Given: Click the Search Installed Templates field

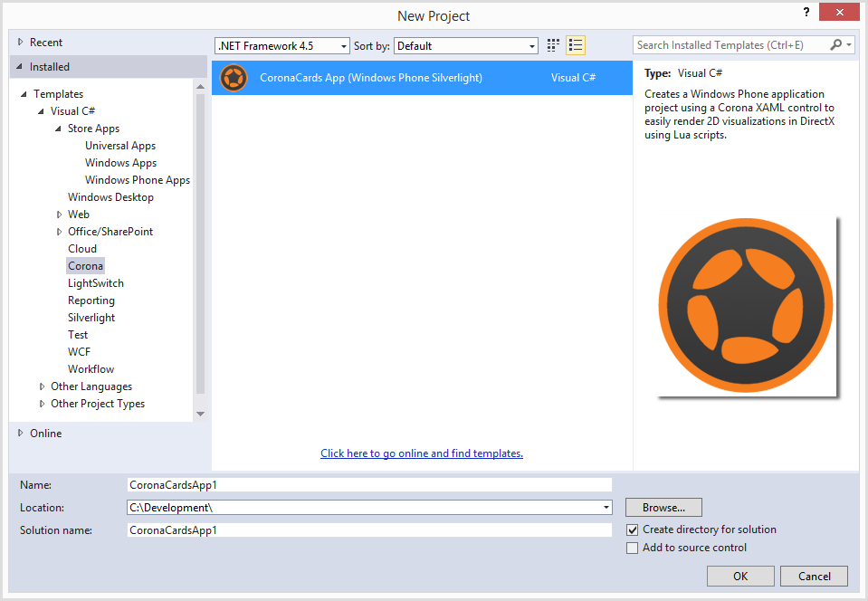Looking at the screenshot, I should [732, 45].
